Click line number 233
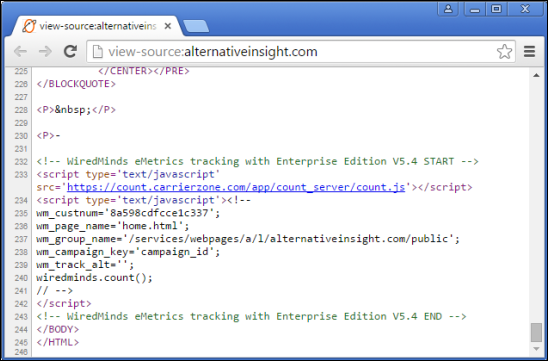548x361 pixels. pyautogui.click(x=21, y=174)
